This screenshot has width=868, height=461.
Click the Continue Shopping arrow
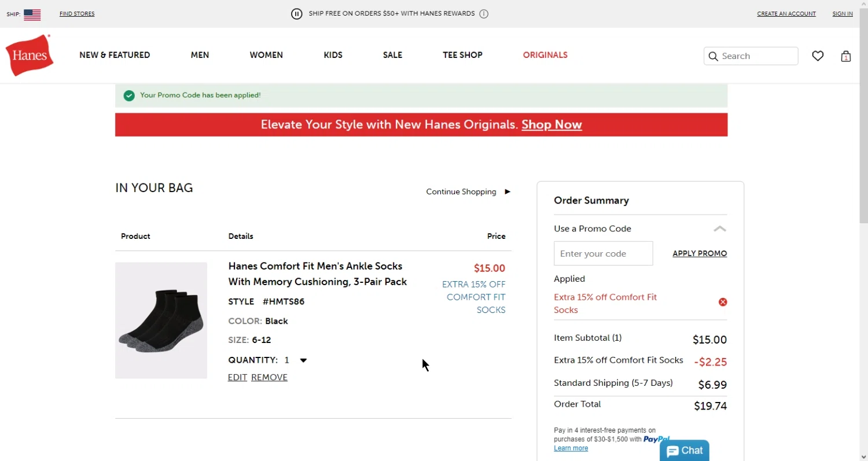coord(507,191)
